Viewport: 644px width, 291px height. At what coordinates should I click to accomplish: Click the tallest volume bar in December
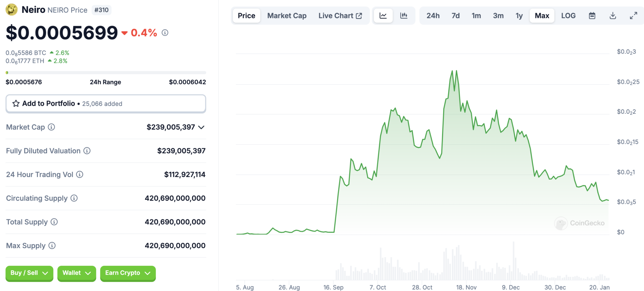click(x=514, y=261)
